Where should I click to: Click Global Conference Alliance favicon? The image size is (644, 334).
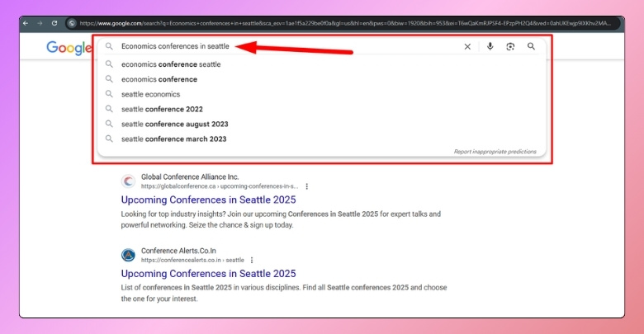click(x=129, y=181)
